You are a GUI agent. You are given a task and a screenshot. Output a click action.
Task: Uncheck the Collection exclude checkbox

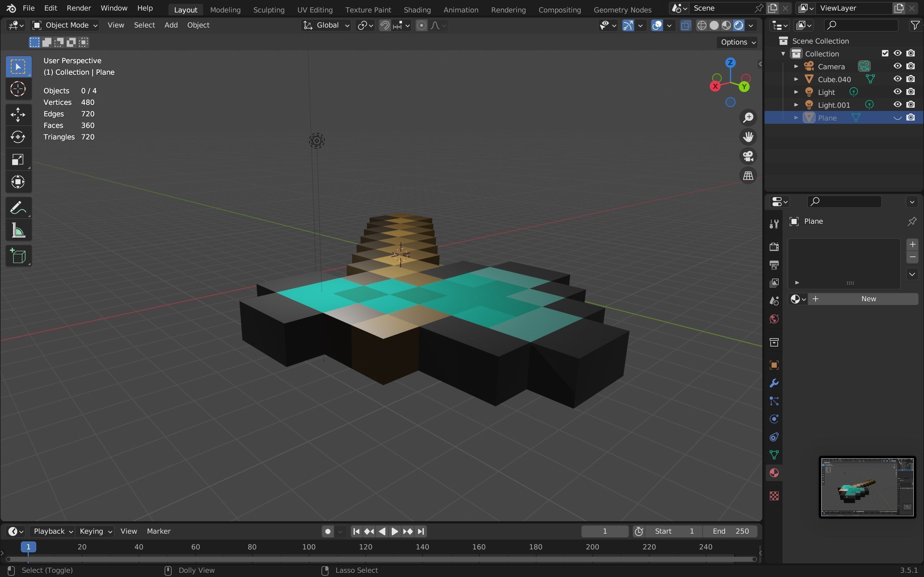coord(885,54)
